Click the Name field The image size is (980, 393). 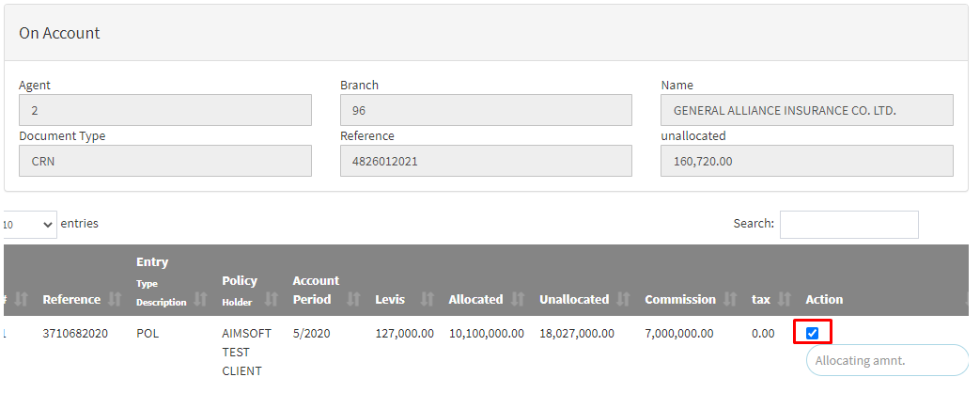[x=807, y=110]
